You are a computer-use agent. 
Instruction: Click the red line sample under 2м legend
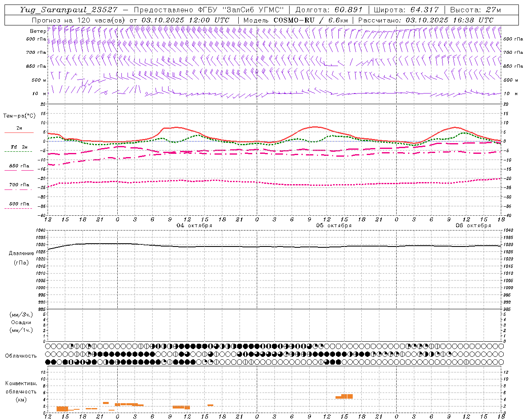point(19,132)
